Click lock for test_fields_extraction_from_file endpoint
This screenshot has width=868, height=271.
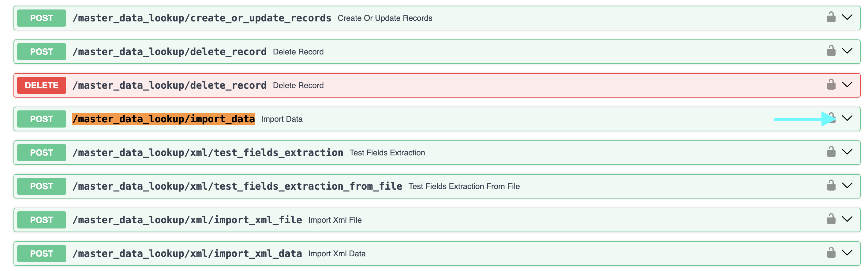pos(831,185)
